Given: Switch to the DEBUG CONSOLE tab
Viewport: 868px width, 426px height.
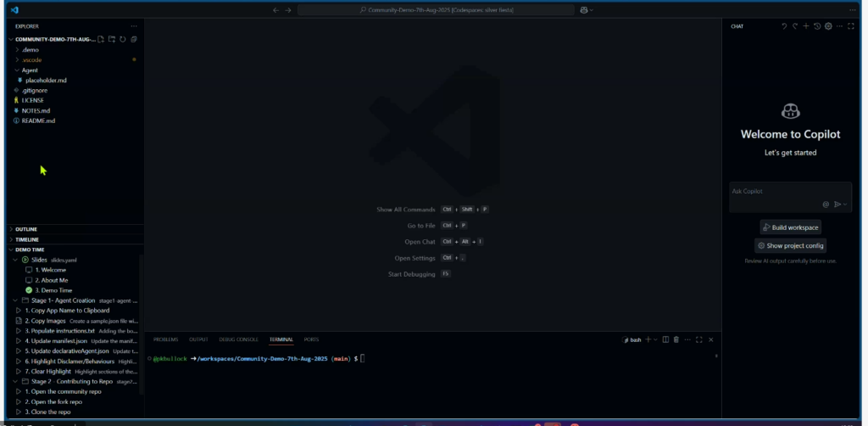Looking at the screenshot, I should tap(238, 339).
